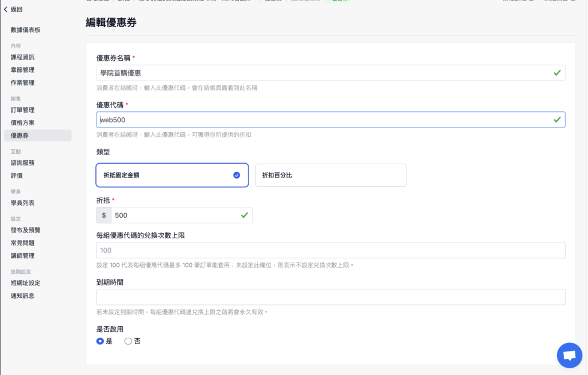Open 數據儀表板 in sidebar
588x375 pixels.
pos(25,30)
